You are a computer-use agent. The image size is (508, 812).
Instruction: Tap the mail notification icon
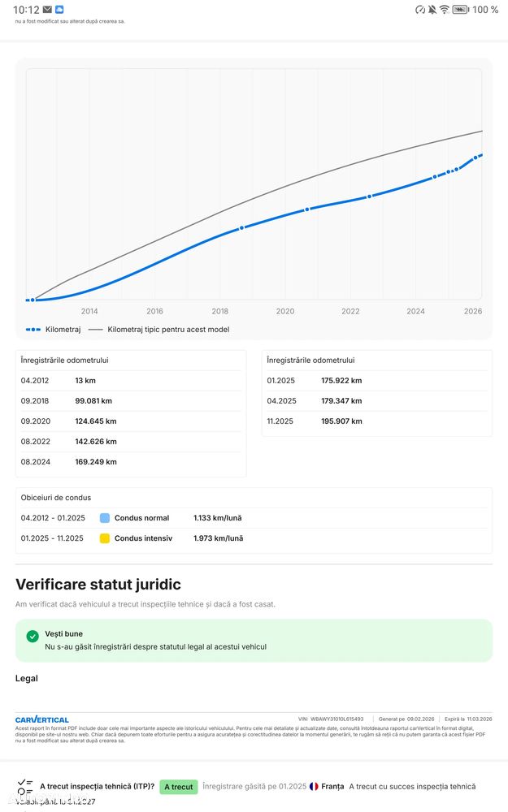coord(48,10)
